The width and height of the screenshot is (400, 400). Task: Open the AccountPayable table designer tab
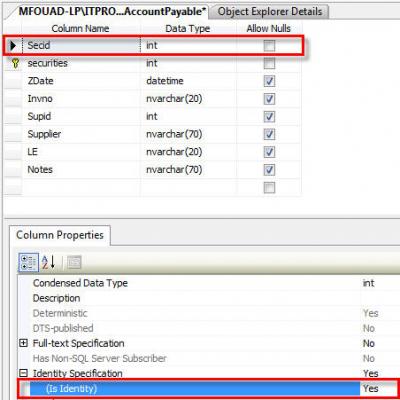click(x=111, y=11)
